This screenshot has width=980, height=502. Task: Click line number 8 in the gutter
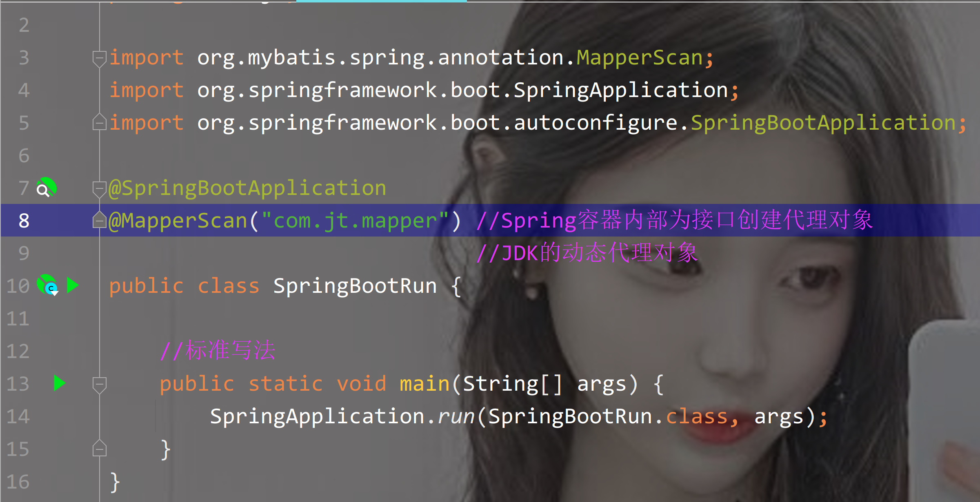(x=24, y=221)
